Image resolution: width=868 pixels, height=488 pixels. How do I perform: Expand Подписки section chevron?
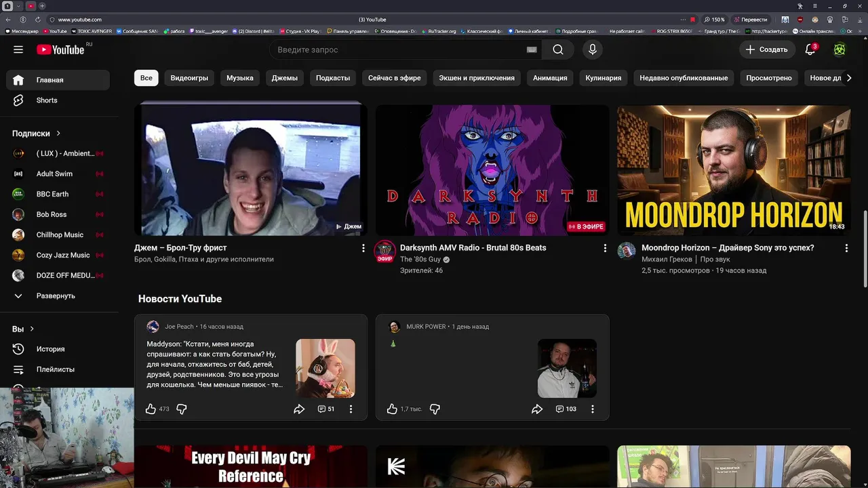pyautogui.click(x=58, y=134)
